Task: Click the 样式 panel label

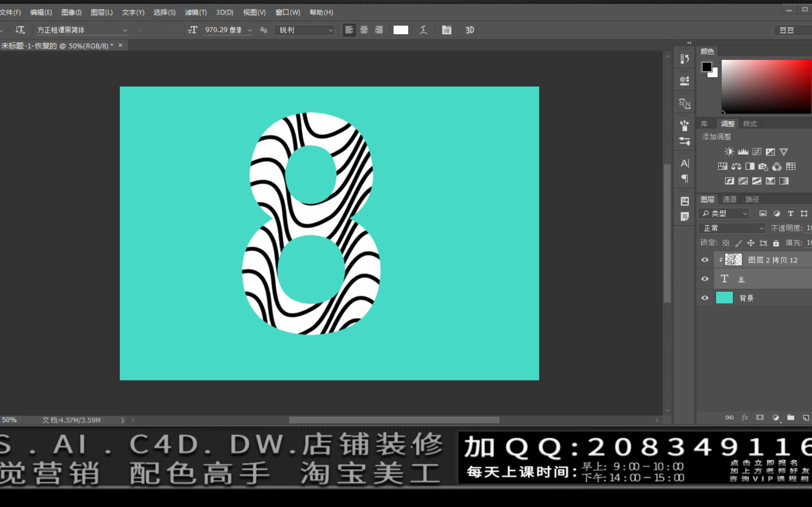Action: click(750, 124)
